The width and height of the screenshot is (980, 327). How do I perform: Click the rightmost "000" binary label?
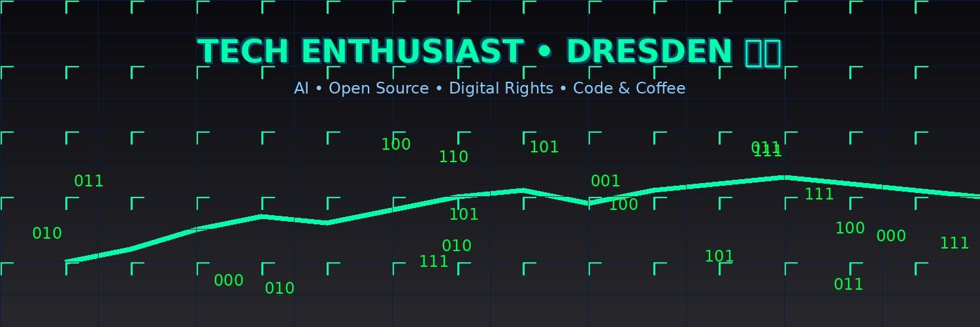tap(890, 236)
